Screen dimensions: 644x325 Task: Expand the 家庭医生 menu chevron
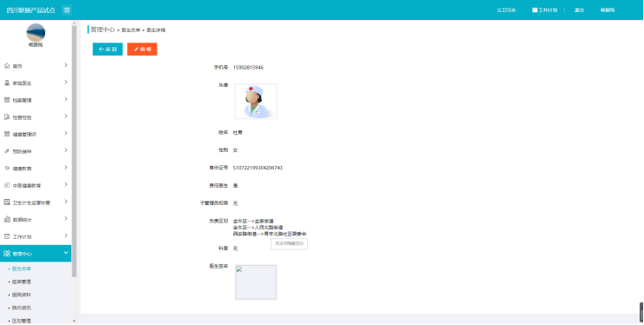click(x=66, y=83)
